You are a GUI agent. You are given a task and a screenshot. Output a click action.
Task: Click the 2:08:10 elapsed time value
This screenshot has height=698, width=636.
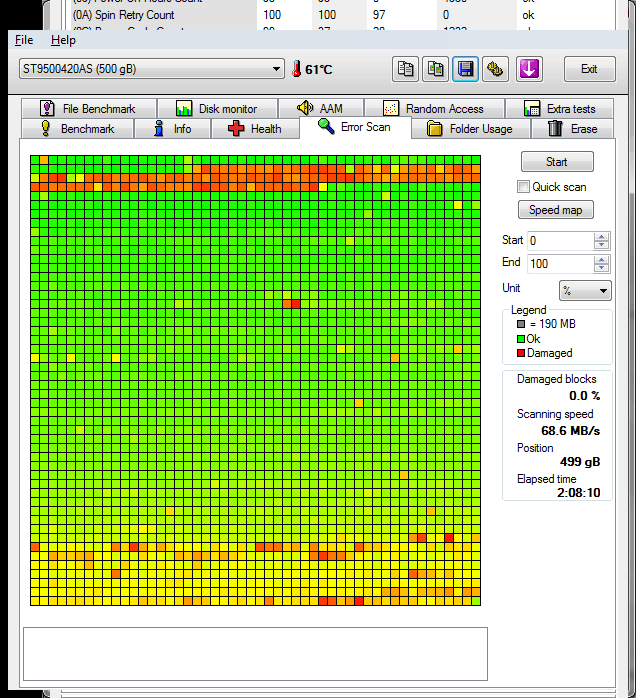[579, 492]
